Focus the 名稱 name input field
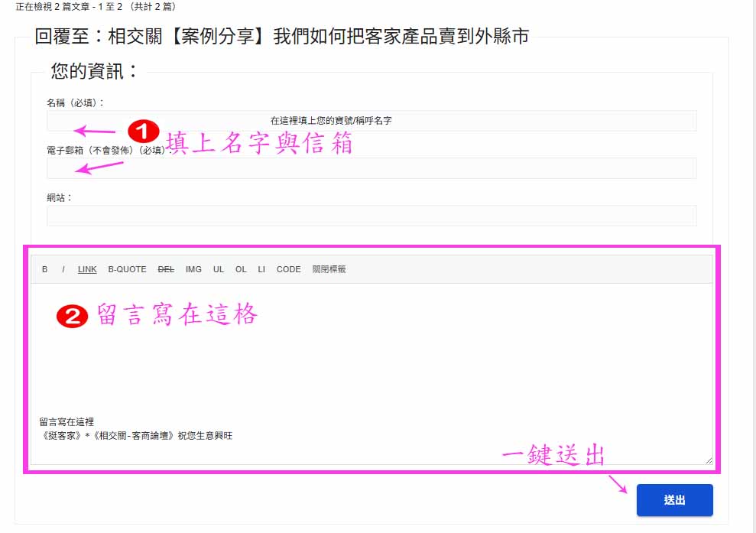The image size is (756, 533). click(x=372, y=121)
